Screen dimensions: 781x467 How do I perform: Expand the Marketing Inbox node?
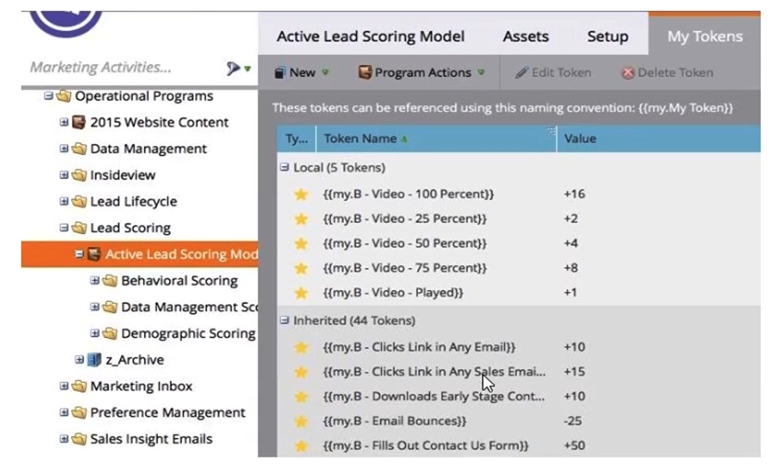64,385
